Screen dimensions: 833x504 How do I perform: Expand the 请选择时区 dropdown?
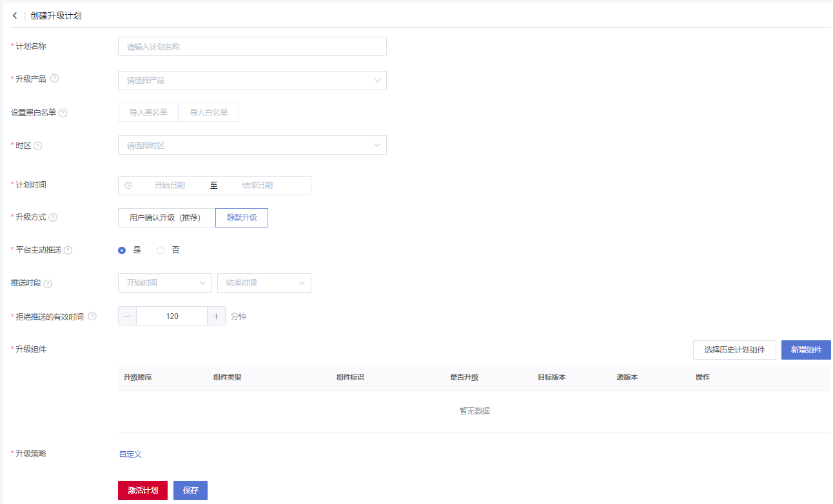click(252, 145)
